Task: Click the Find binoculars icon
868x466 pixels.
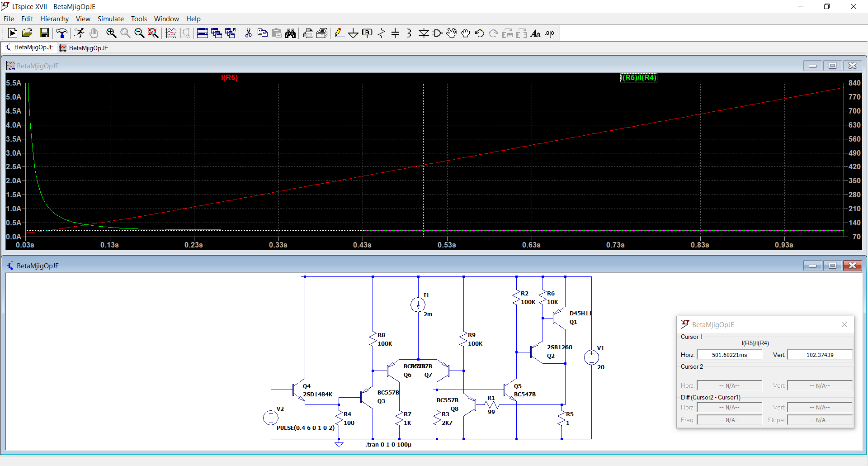Action: tap(290, 33)
